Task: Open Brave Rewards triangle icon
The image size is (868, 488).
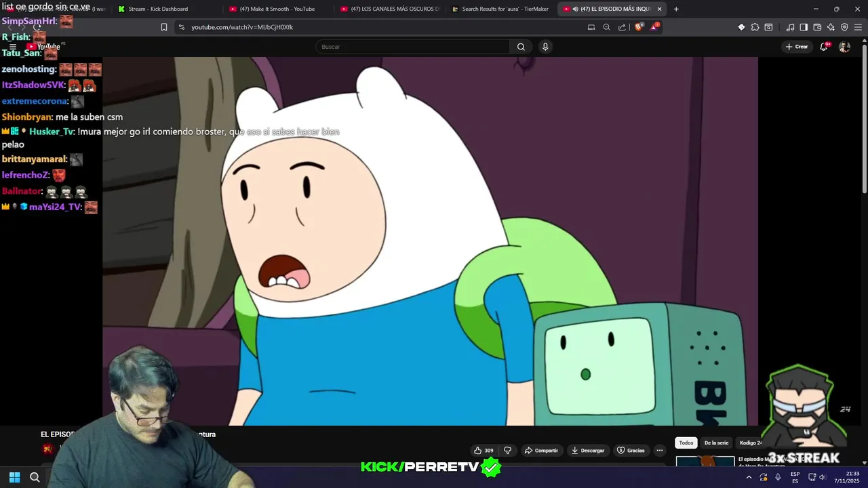Action: coord(654,27)
